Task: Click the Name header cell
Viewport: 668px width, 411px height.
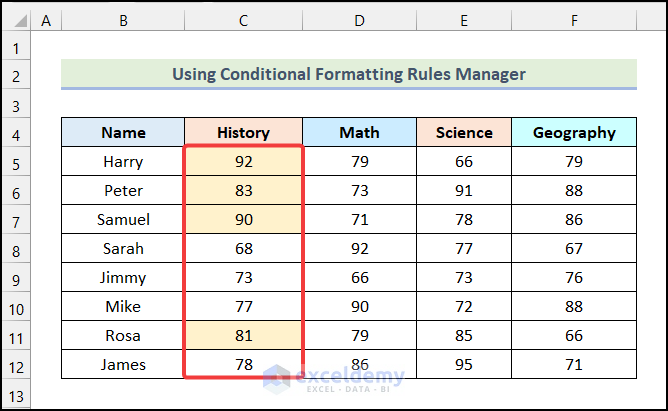Action: coord(123,132)
